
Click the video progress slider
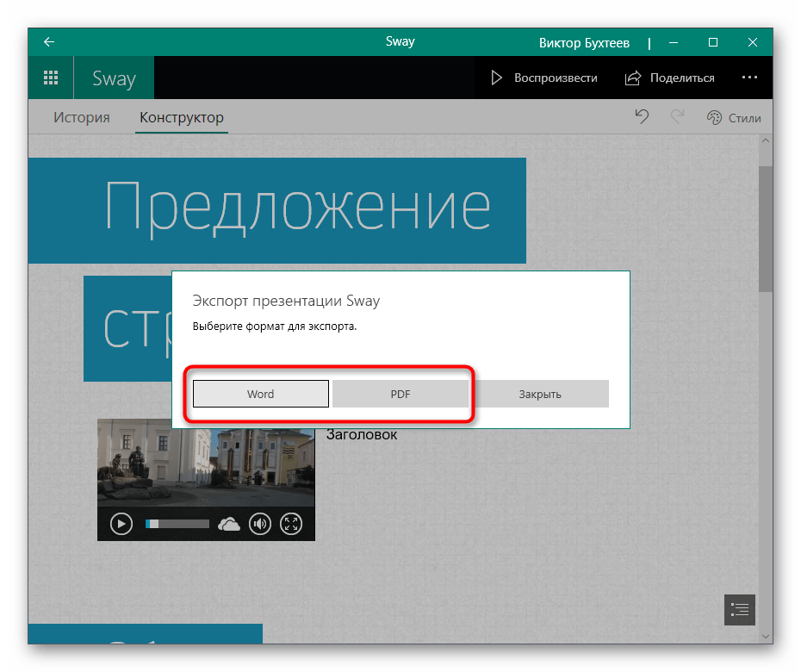(x=177, y=523)
